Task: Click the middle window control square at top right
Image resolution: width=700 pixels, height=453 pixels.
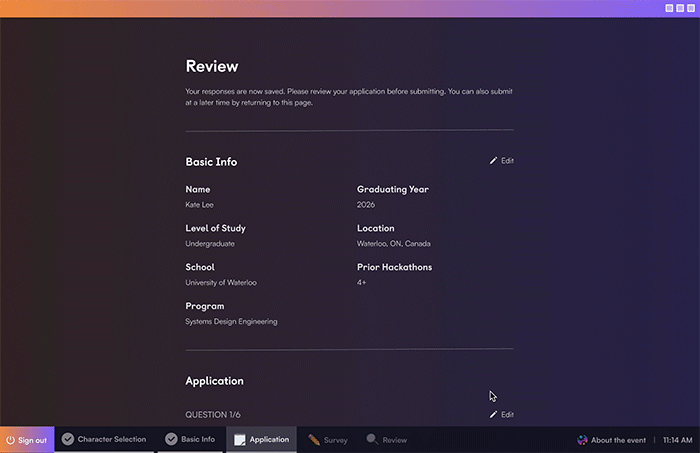Action: pyautogui.click(x=680, y=8)
